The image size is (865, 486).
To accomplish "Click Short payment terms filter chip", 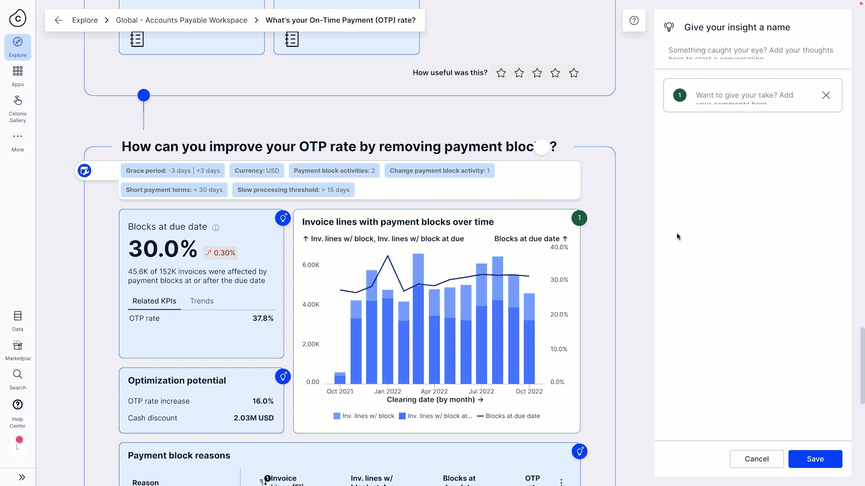I will click(x=174, y=190).
